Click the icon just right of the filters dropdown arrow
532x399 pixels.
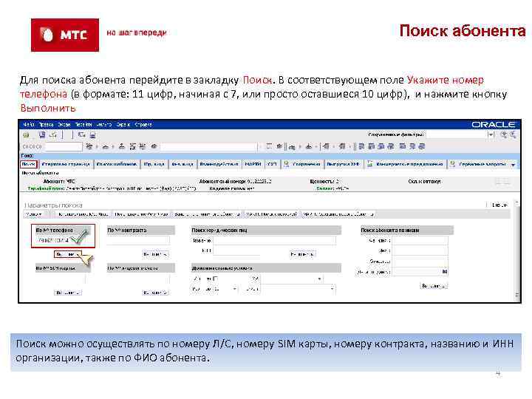pyautogui.click(x=504, y=134)
